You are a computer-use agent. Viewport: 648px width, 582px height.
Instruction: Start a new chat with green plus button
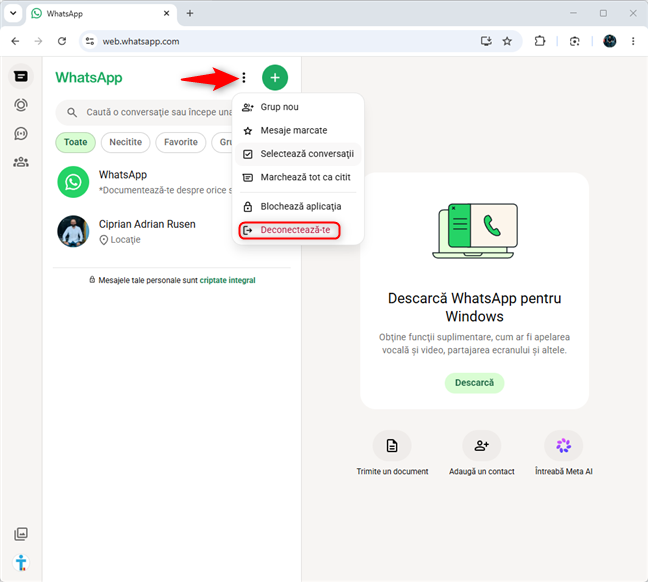275,77
